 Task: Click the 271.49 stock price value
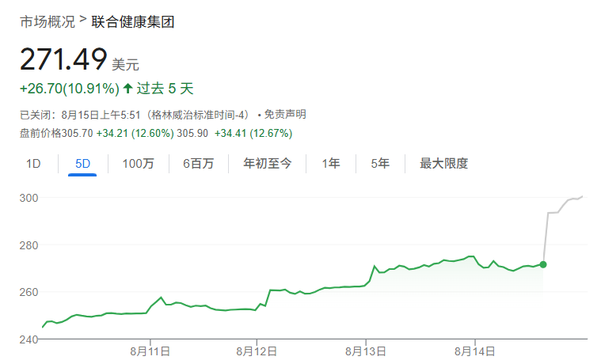pos(63,59)
